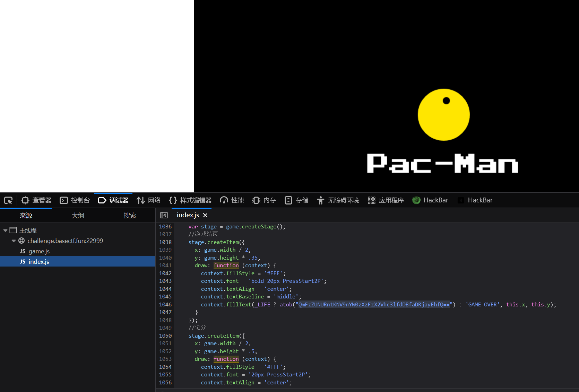Click the base64 string in atob call
Image resolution: width=579 pixels, height=392 pixels.
coord(374,305)
